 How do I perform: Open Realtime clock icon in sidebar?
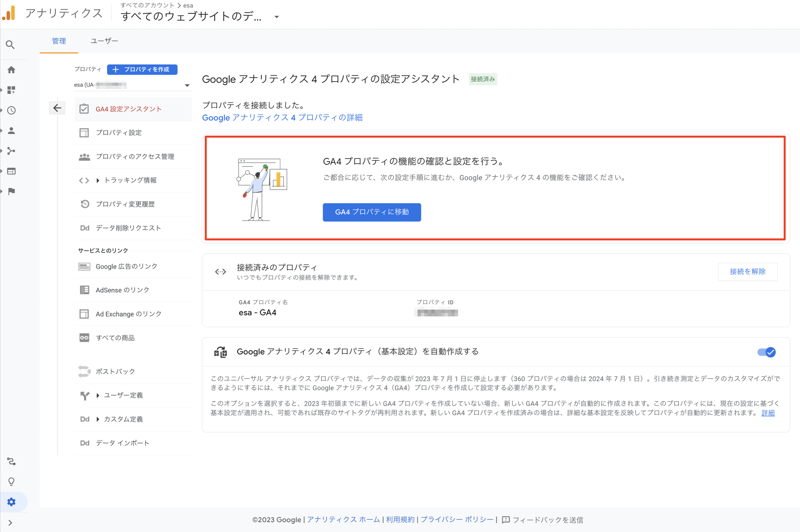click(x=11, y=110)
